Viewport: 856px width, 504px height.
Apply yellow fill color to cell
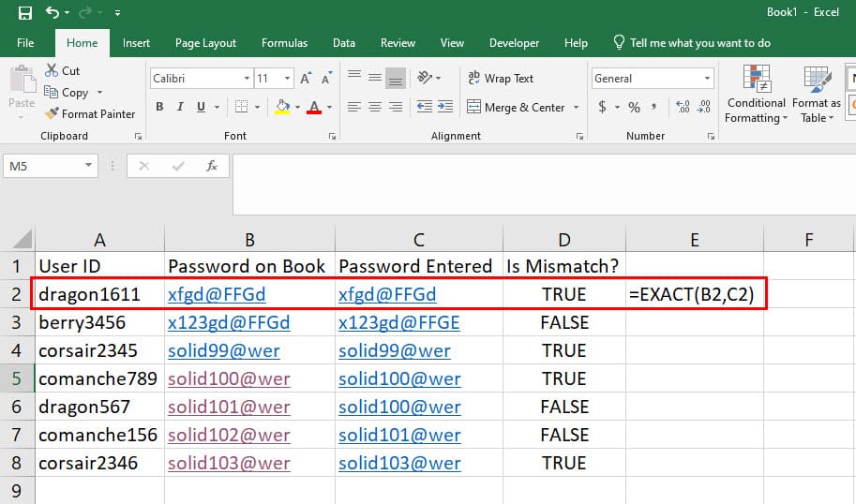[282, 107]
